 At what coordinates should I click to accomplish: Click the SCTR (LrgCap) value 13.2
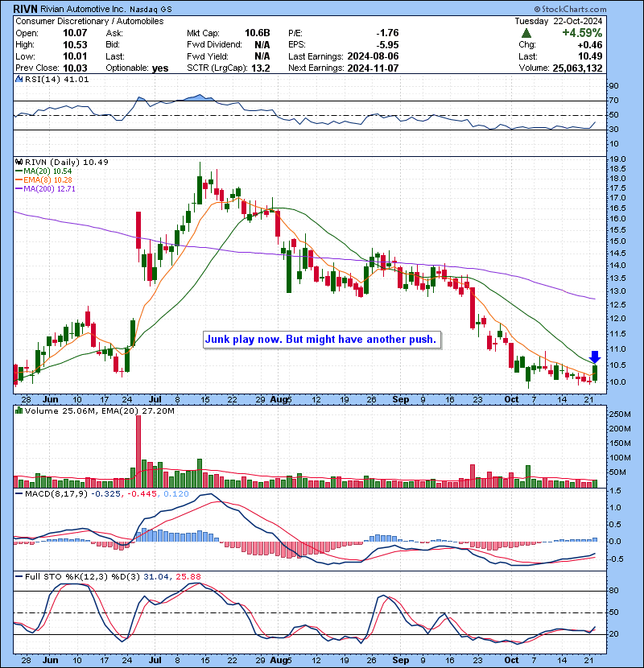260,68
